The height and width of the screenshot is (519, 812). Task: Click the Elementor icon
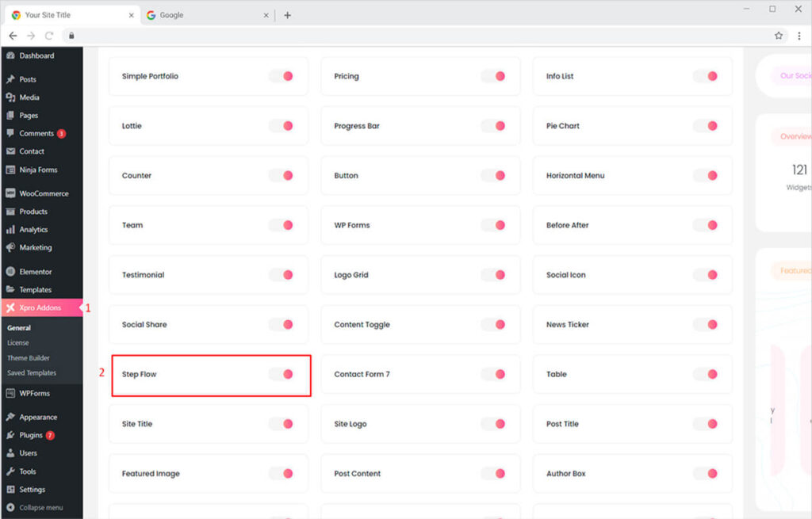(x=10, y=272)
